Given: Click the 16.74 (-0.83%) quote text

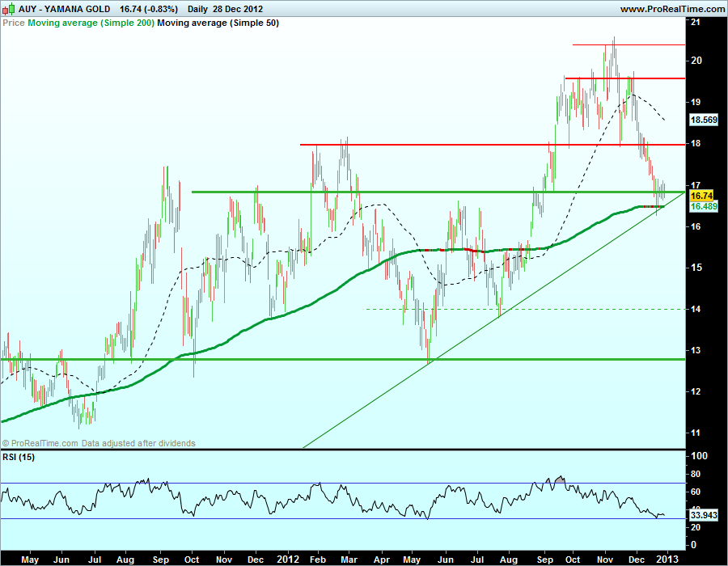Looking at the screenshot, I should (x=149, y=9).
